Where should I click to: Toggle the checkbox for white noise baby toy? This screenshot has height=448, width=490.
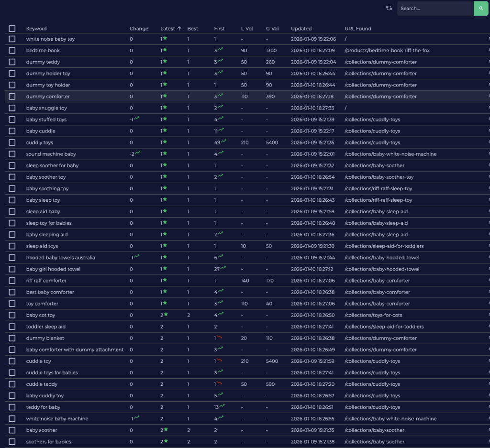[x=12, y=39]
